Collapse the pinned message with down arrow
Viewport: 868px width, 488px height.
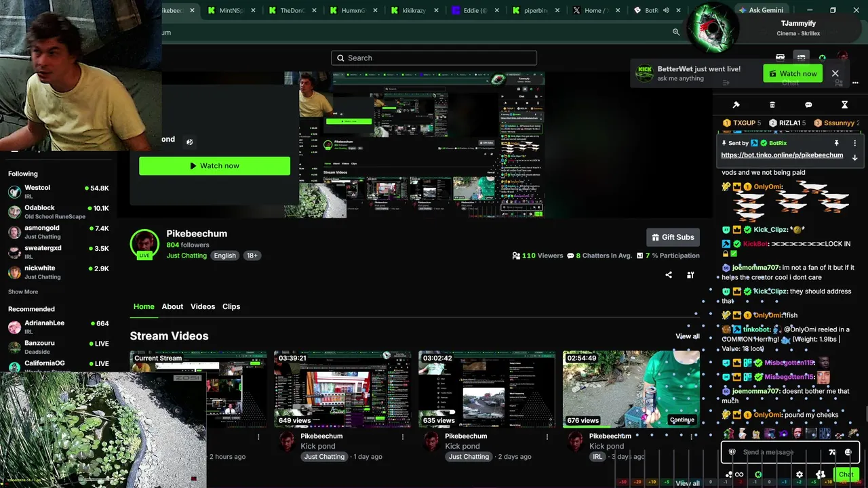(x=854, y=157)
